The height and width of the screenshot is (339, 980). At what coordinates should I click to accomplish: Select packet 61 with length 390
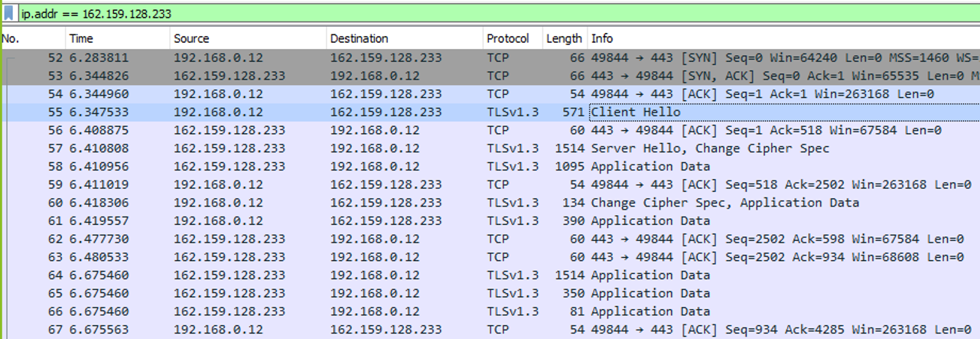[490, 221]
